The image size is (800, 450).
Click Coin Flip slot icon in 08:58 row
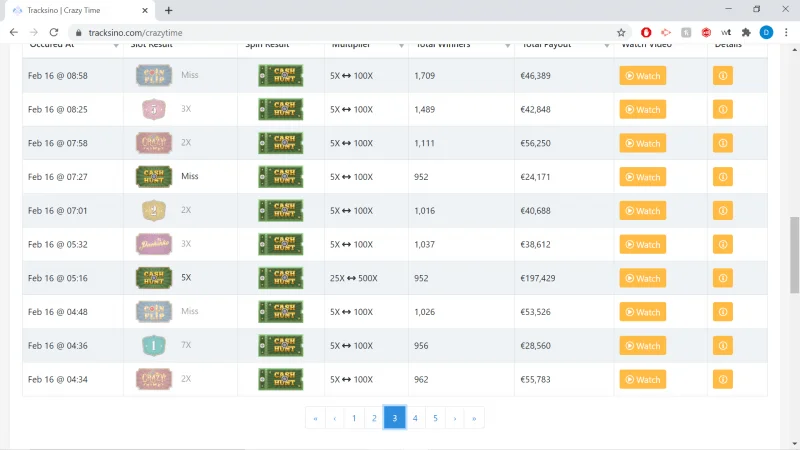tap(154, 76)
